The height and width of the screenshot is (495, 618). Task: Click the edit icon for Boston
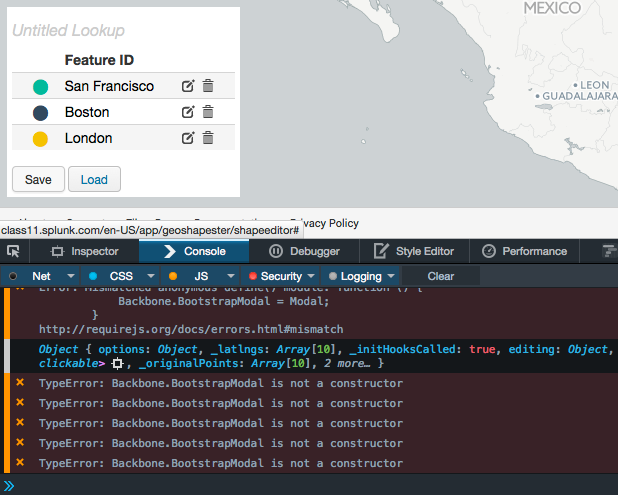[x=187, y=113]
